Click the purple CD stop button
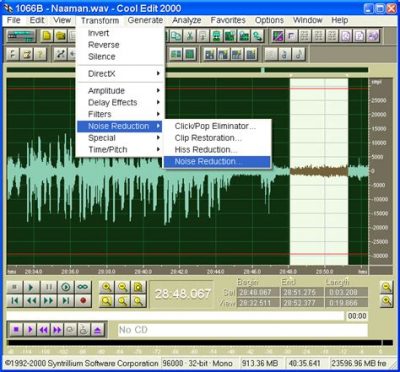 (x=16, y=330)
